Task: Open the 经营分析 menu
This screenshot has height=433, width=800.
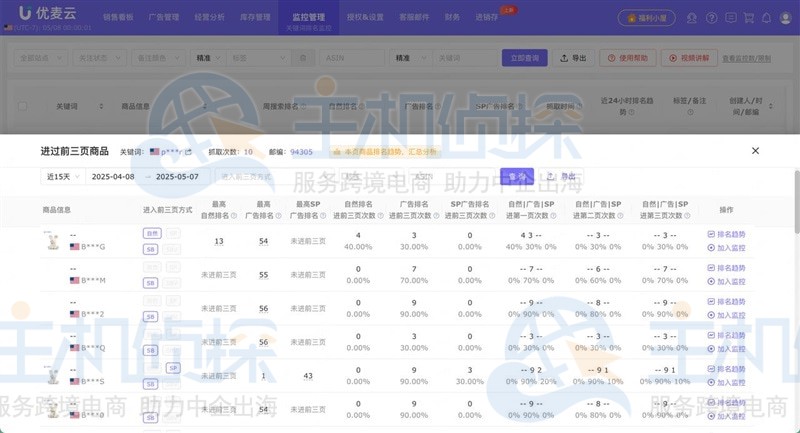Action: click(209, 17)
